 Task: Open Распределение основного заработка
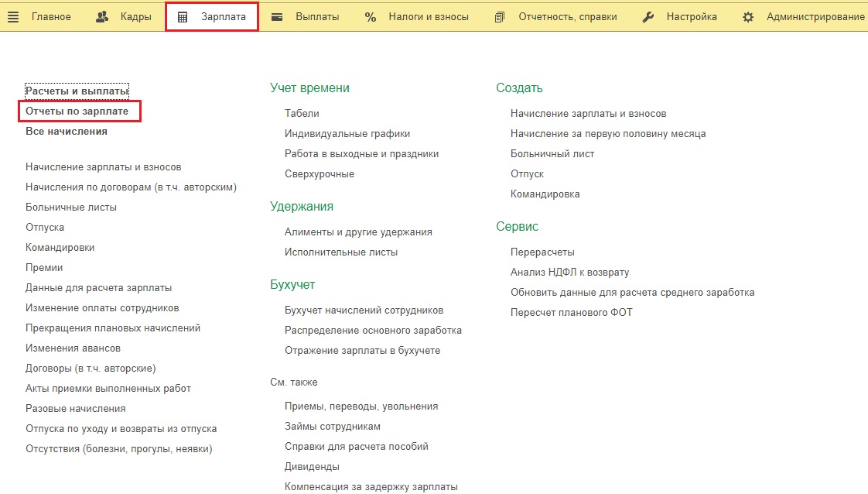[373, 330]
